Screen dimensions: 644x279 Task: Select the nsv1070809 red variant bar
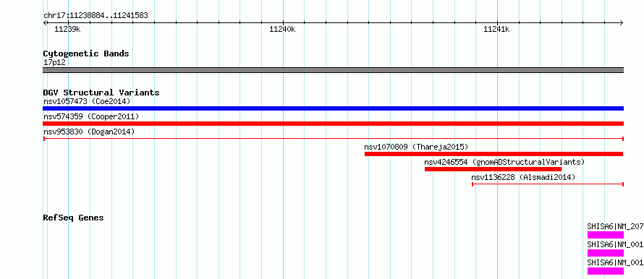(x=494, y=154)
